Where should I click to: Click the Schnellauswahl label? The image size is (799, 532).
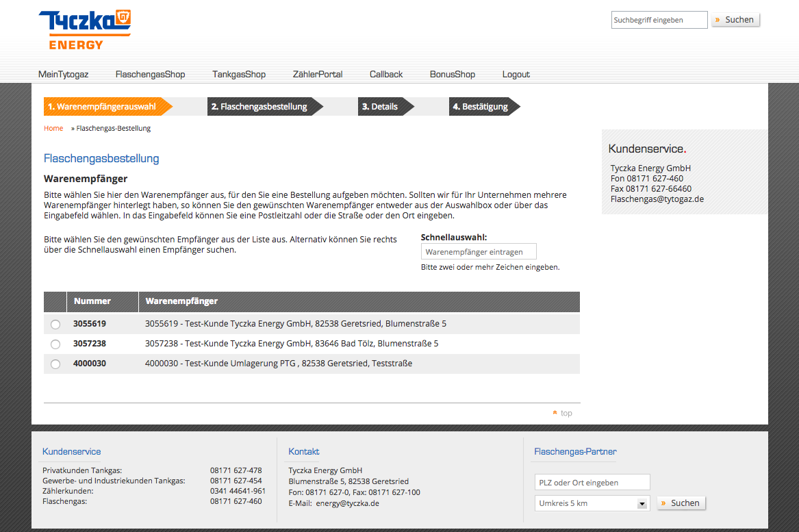pyautogui.click(x=454, y=238)
